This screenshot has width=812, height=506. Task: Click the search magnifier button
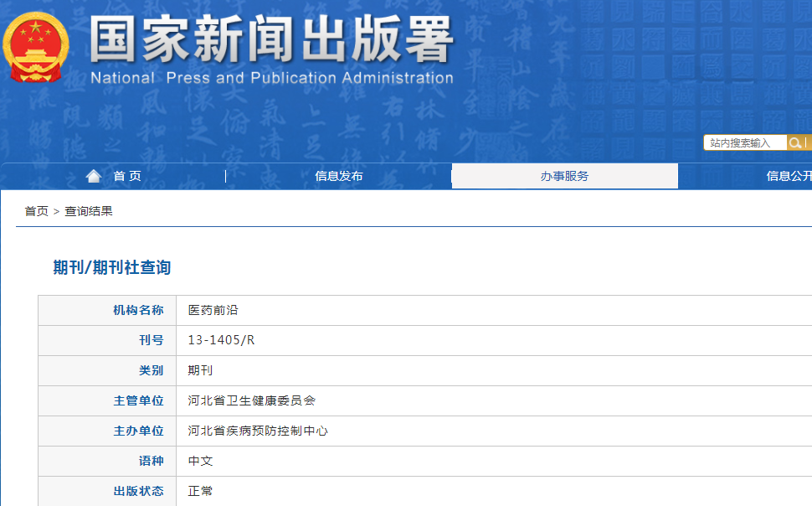click(x=795, y=142)
